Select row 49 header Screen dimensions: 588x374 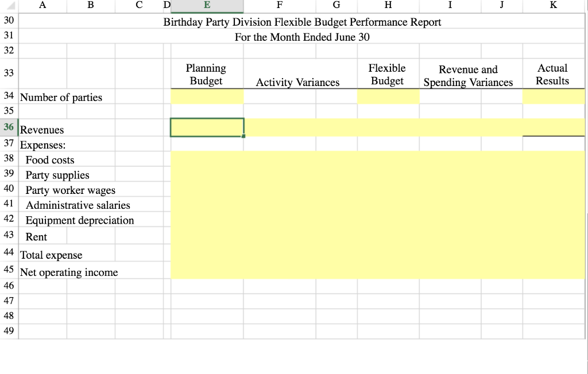[9, 332]
